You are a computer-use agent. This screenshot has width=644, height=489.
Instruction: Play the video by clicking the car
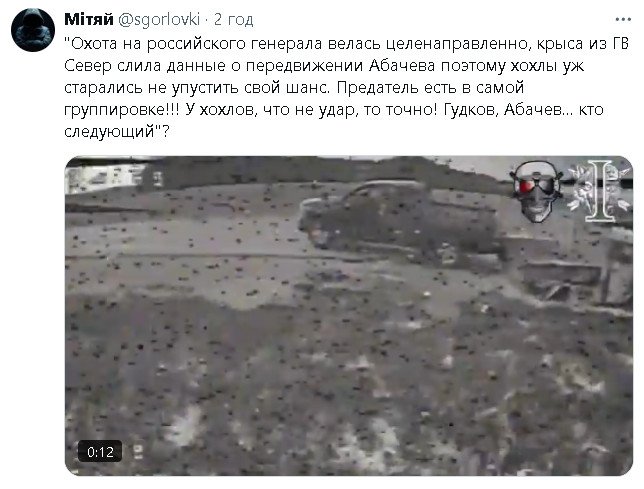[402, 220]
